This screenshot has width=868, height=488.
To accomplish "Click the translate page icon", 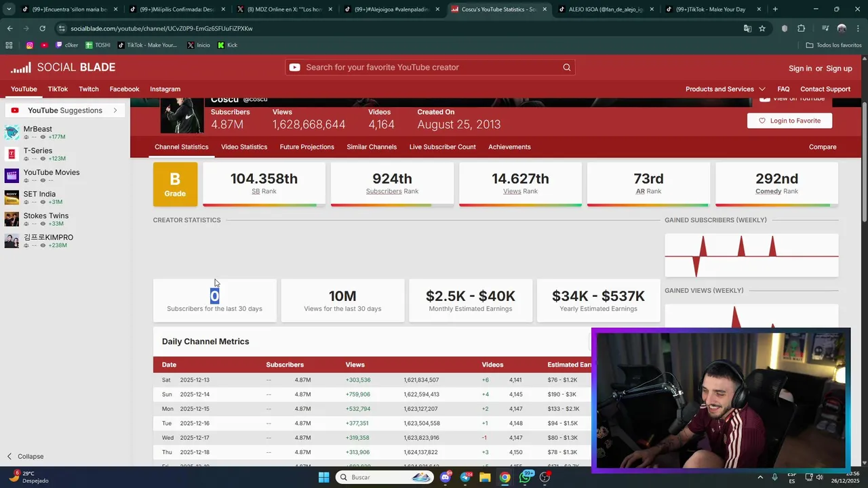I will pyautogui.click(x=747, y=28).
